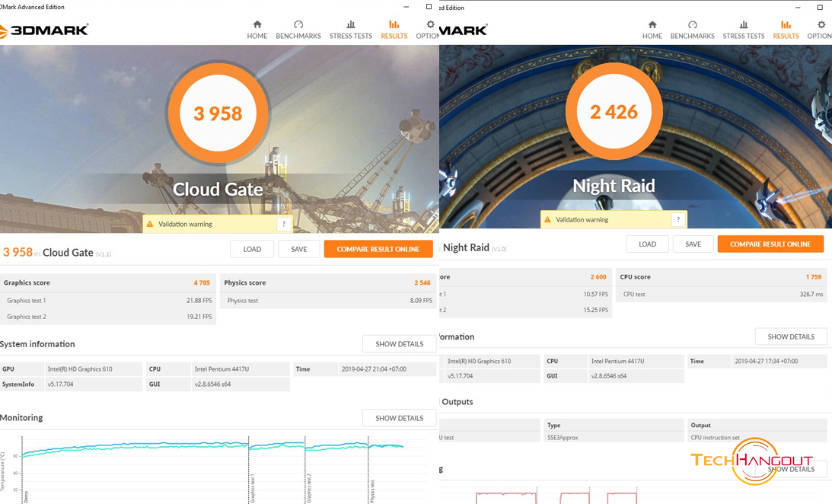The image size is (832, 504).
Task: Click LOAD in the Cloud Gate window
Action: 252,249
